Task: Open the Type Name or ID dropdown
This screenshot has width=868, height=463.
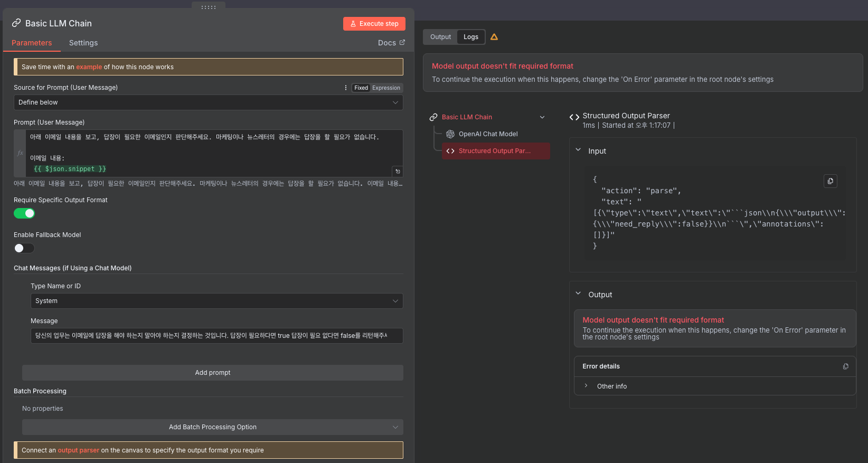Action: (216, 301)
